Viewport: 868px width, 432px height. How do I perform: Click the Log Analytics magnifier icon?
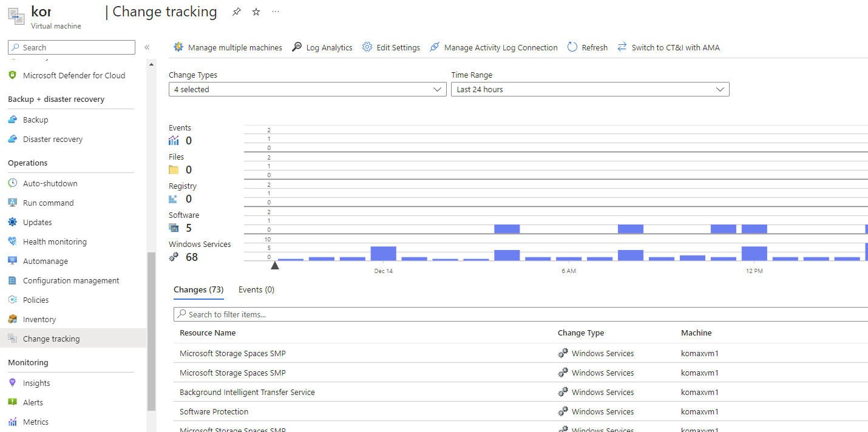(297, 47)
